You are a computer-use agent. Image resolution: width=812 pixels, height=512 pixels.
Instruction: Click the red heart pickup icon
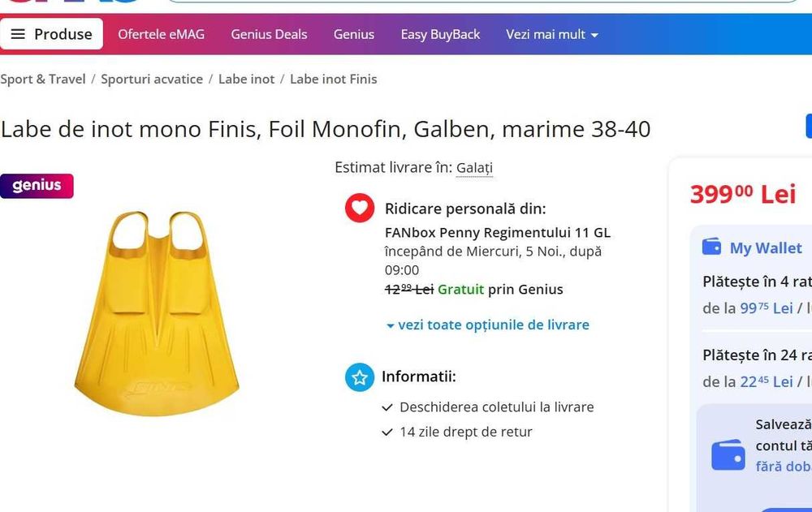point(359,208)
